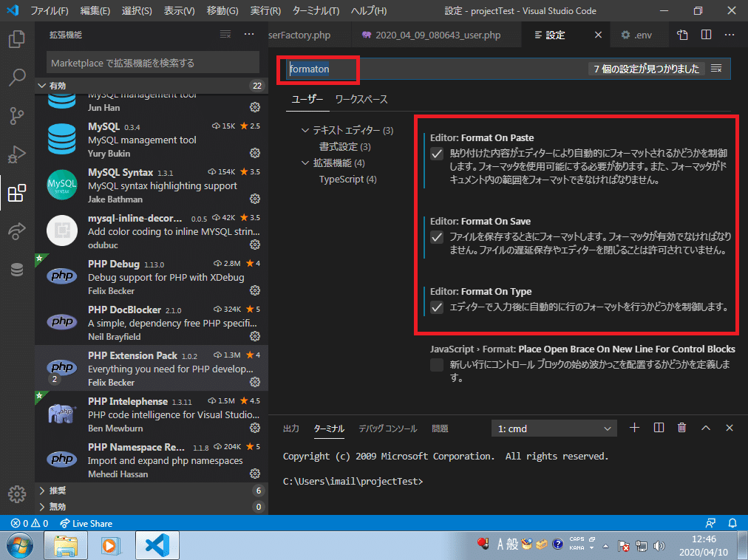Click the gear for MySQL by Yury Bukin
Image resolution: width=748 pixels, height=560 pixels.
[x=255, y=153]
